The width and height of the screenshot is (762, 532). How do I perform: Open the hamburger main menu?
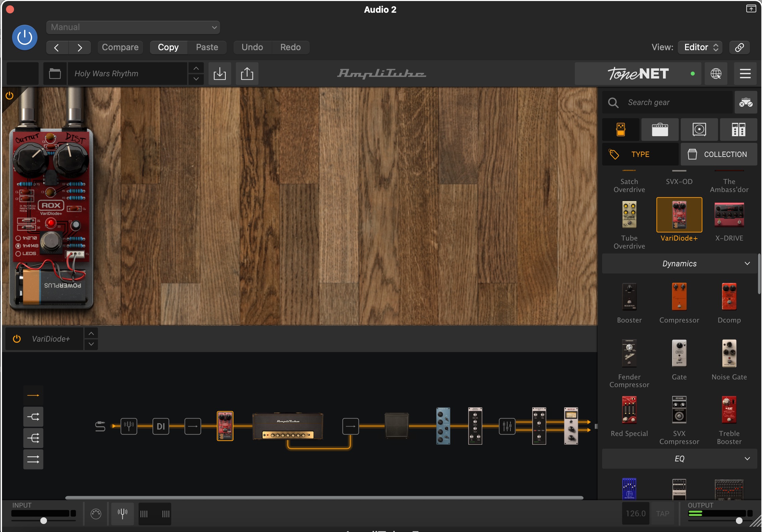[x=745, y=74]
